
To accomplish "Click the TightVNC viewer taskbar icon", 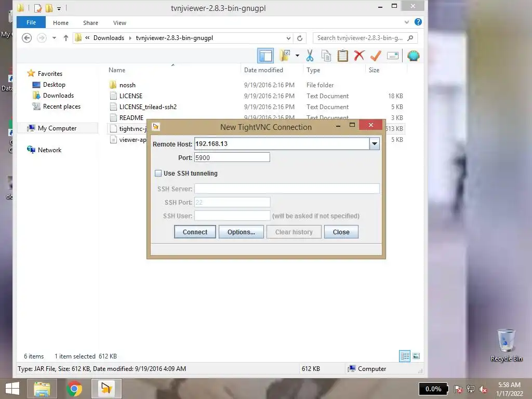I will [x=106, y=389].
